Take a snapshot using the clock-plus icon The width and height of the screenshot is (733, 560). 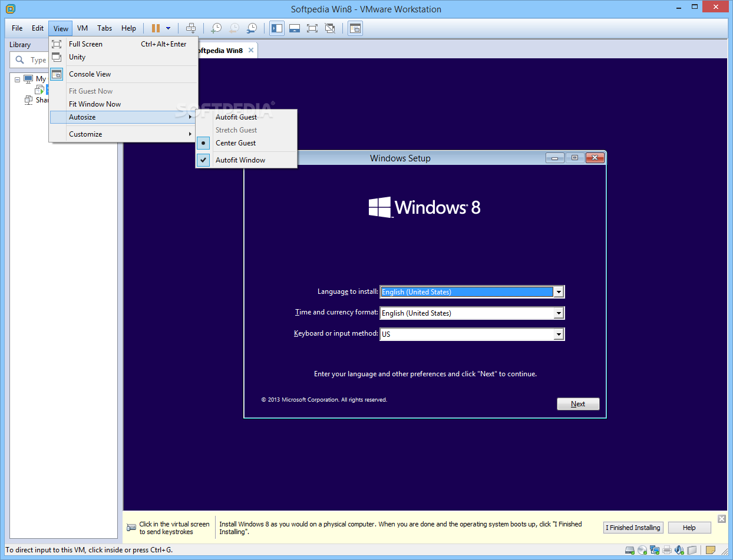tap(216, 28)
